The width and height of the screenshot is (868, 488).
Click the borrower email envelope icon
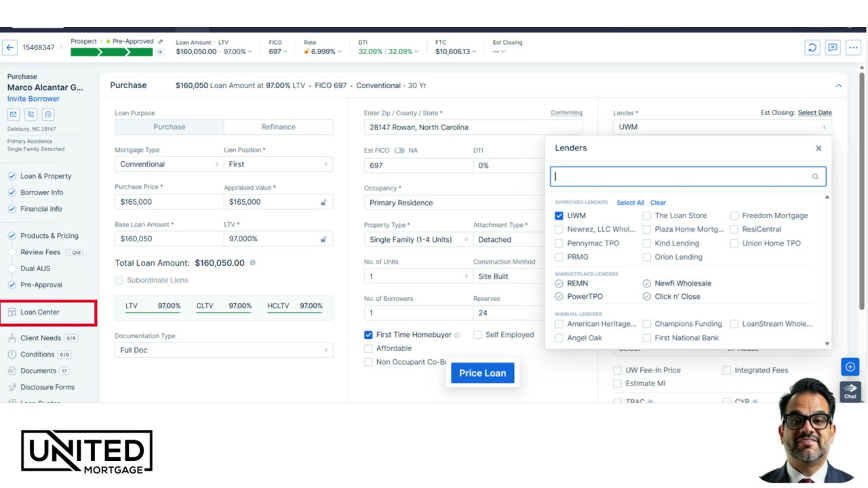click(x=13, y=115)
